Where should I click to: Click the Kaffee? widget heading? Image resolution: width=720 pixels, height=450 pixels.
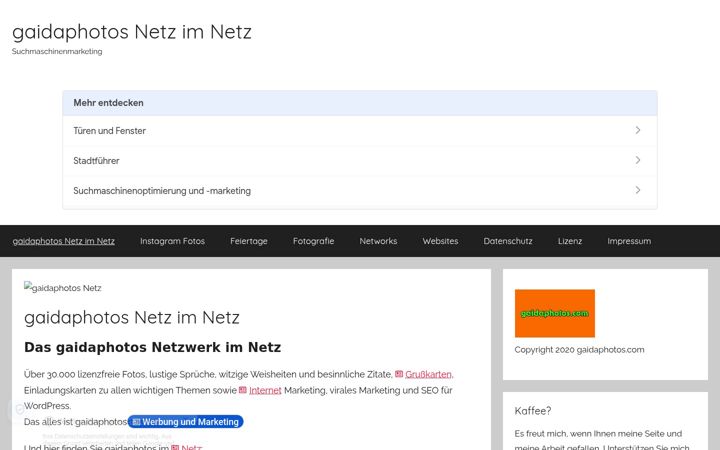pyautogui.click(x=533, y=411)
